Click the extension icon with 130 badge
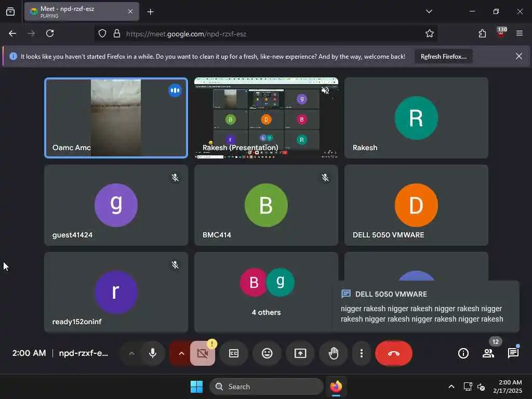This screenshot has width=532, height=399. tap(501, 33)
